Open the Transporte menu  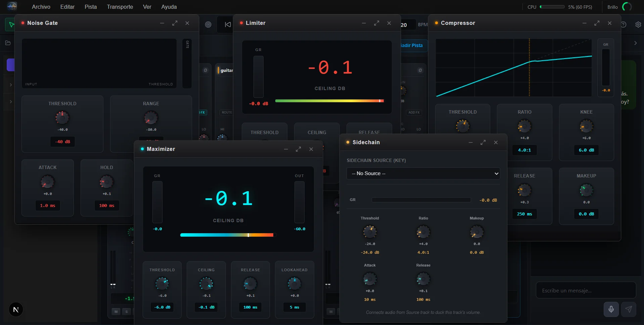coord(120,7)
